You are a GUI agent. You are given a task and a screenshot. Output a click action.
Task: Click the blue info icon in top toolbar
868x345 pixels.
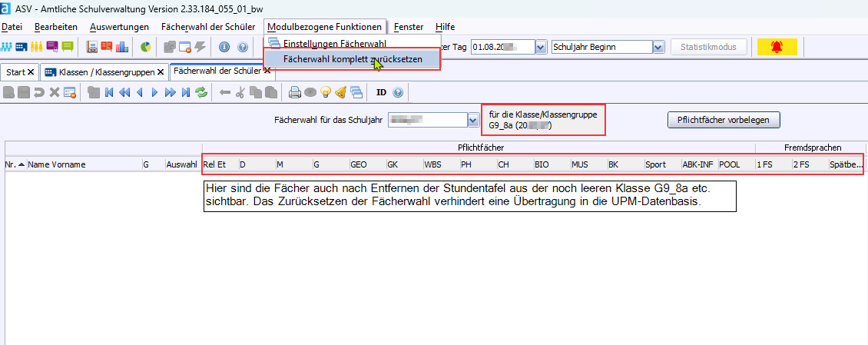click(224, 47)
